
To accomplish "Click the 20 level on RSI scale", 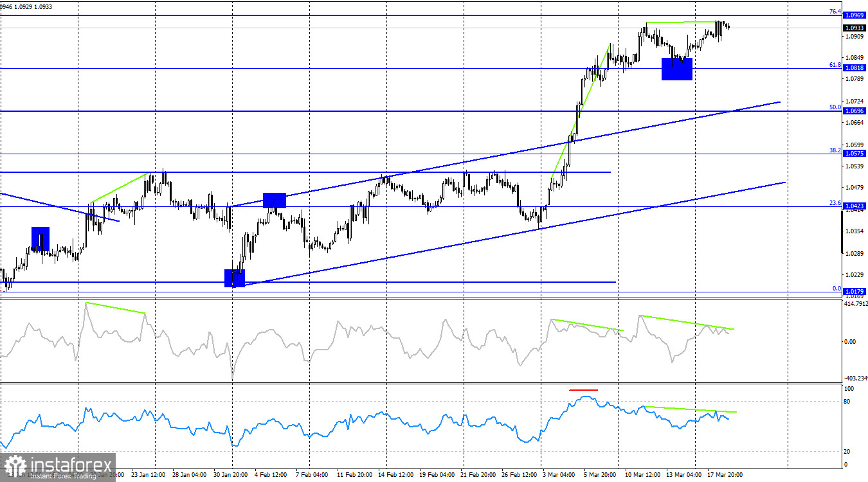I will 847,452.
